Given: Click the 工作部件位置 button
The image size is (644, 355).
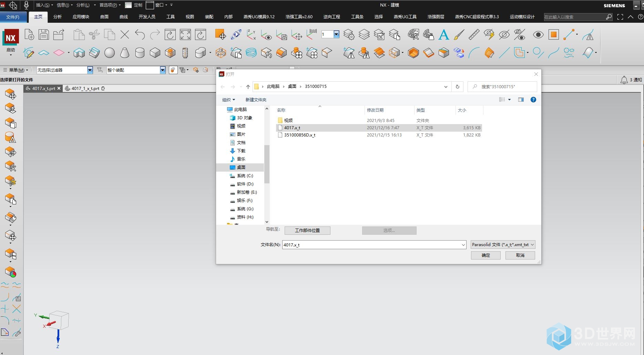Looking at the screenshot, I should [307, 231].
